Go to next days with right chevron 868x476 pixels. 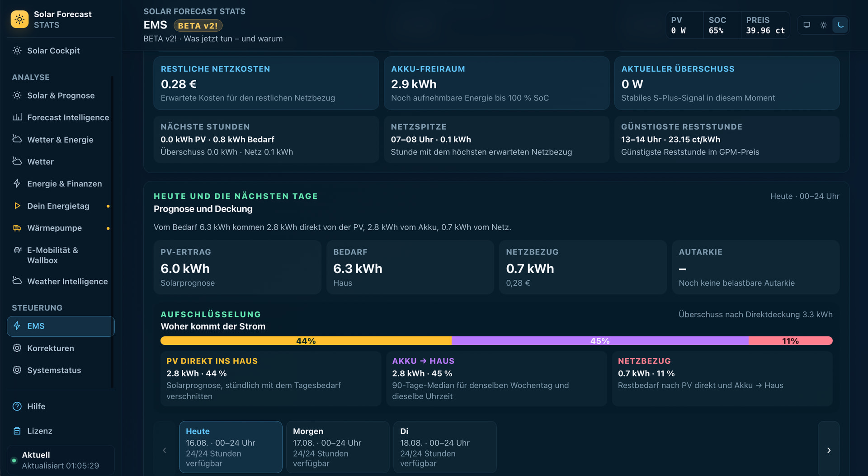point(829,450)
